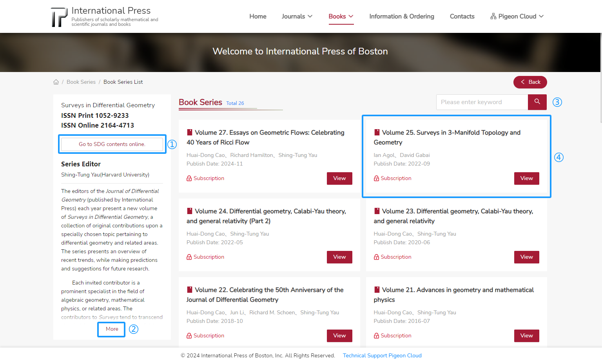Click the Pigeon Cloud network icon
602x364 pixels.
[x=493, y=16]
